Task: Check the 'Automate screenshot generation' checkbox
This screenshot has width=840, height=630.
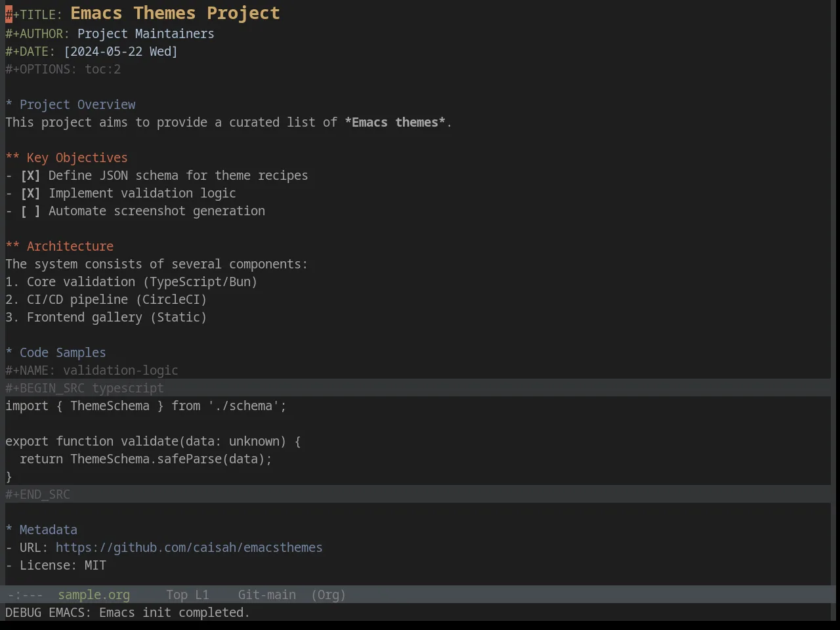Action: pos(30,211)
